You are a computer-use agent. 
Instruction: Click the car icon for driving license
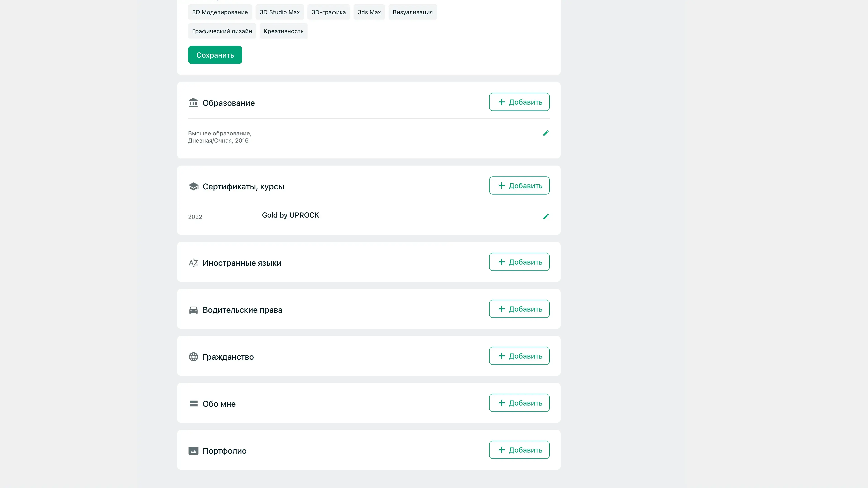click(193, 310)
